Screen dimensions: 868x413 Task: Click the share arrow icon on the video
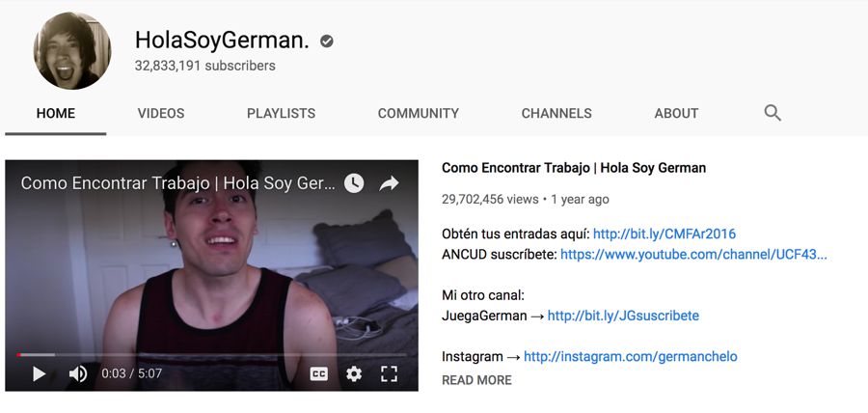click(390, 183)
